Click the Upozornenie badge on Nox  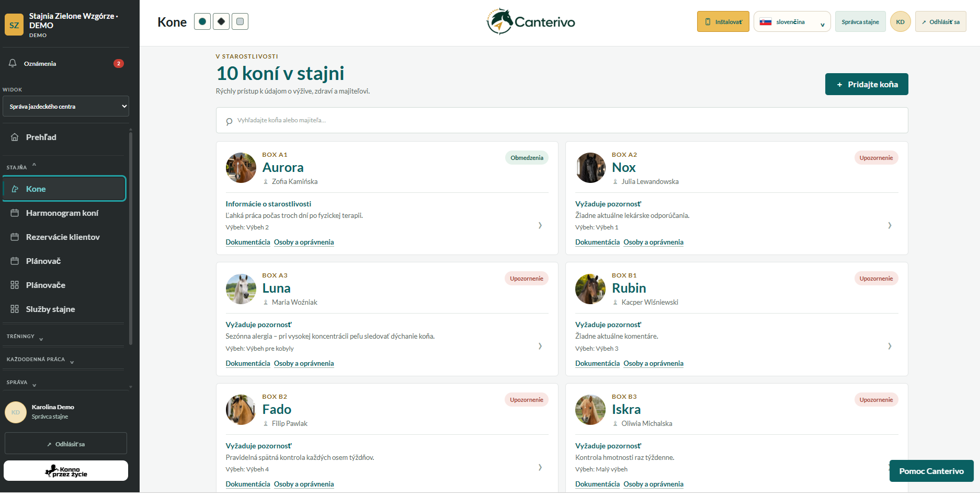point(876,158)
